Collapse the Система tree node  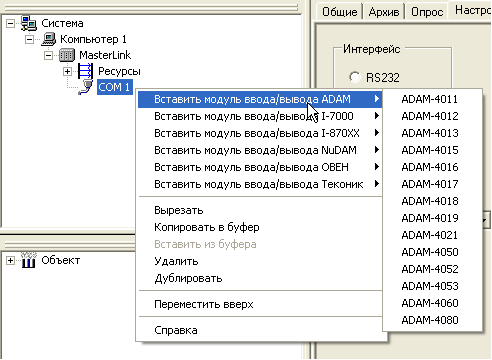[x=11, y=24]
